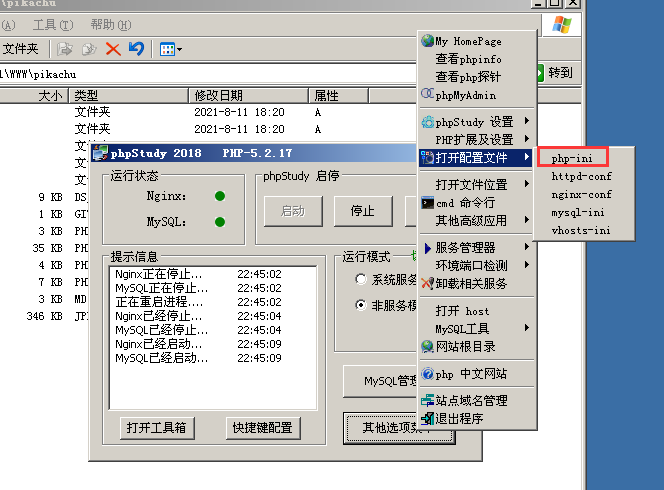The width and height of the screenshot is (664, 490).
Task: Expand the 打开配置文件 submenu arrow
Action: click(x=526, y=157)
